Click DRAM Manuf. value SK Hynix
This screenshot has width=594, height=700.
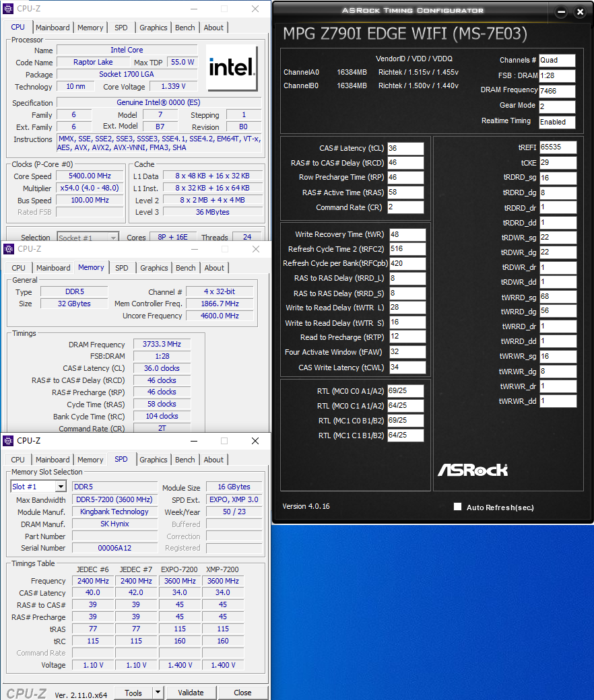coord(114,524)
